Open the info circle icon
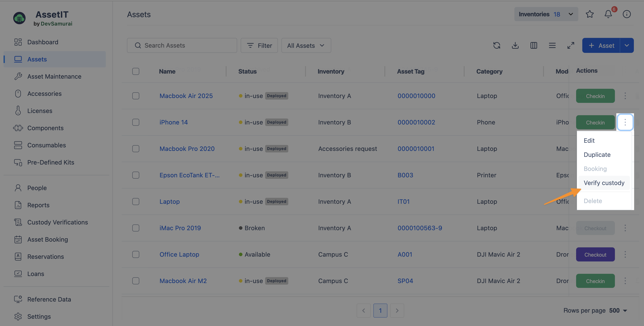This screenshot has width=644, height=326. tap(627, 14)
